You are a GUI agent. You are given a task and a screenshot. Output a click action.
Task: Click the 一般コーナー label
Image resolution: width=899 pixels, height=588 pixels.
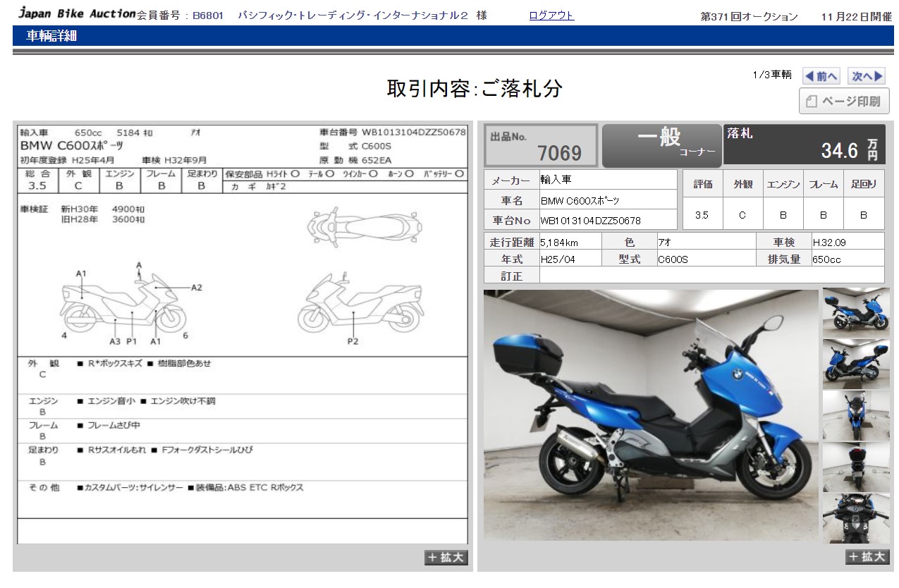[x=661, y=145]
